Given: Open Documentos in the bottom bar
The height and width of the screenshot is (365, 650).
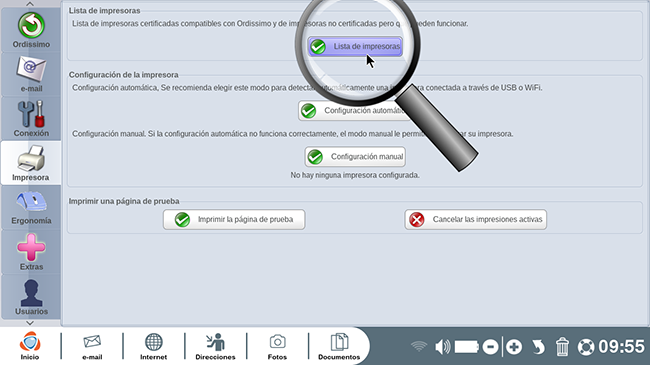Looking at the screenshot, I should pos(339,346).
